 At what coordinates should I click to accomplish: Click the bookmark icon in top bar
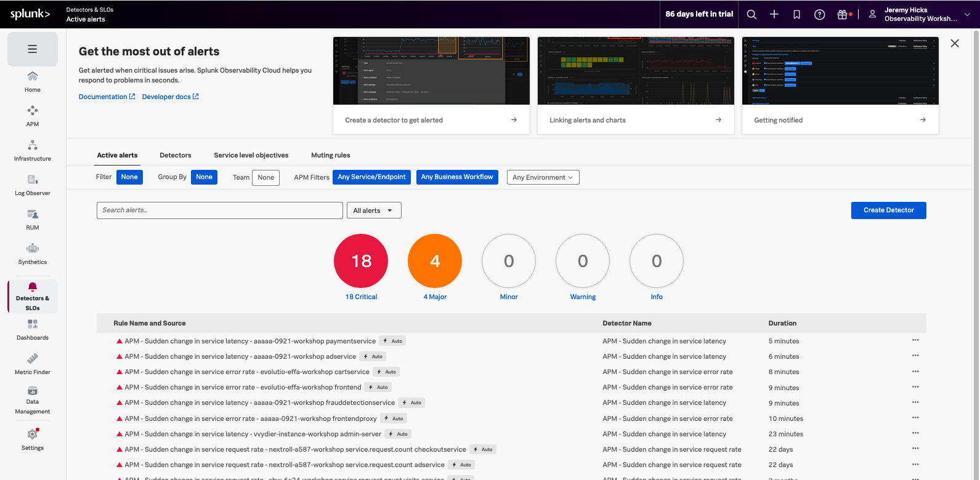coord(796,14)
